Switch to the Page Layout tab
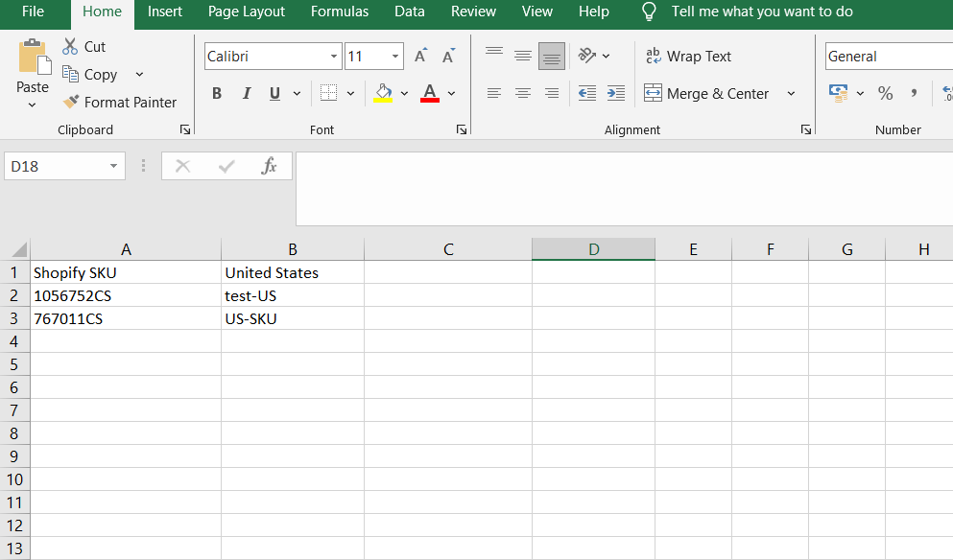This screenshot has width=953, height=560. (x=246, y=12)
